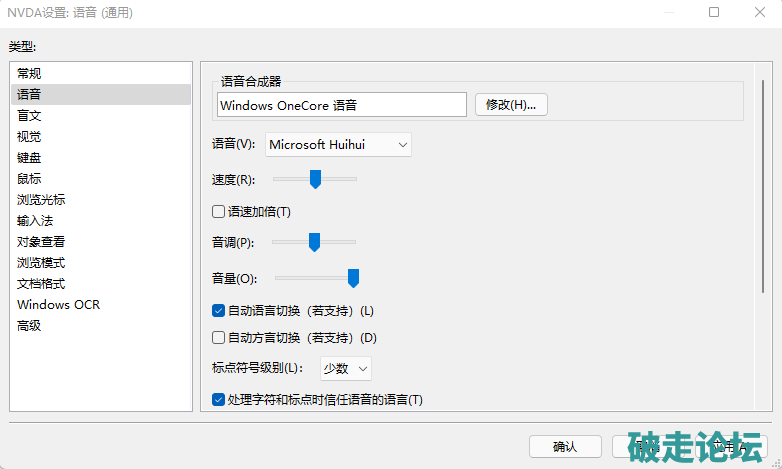Switch to 视觉 settings category
This screenshot has width=782, height=469.
coord(30,136)
